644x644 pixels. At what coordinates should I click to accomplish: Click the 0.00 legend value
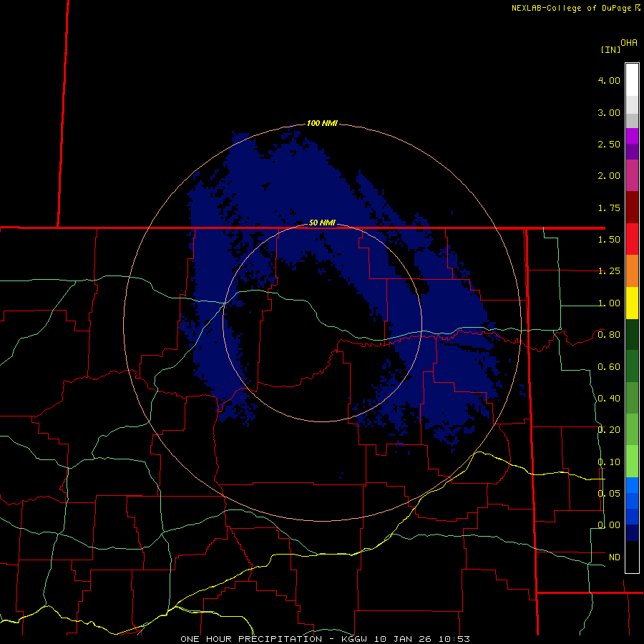[x=609, y=525]
